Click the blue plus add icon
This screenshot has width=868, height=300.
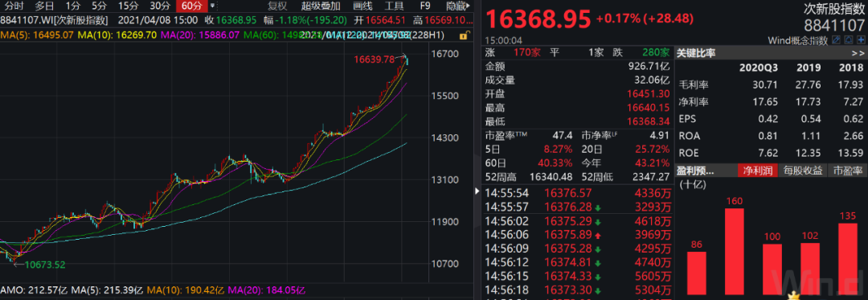click(861, 40)
